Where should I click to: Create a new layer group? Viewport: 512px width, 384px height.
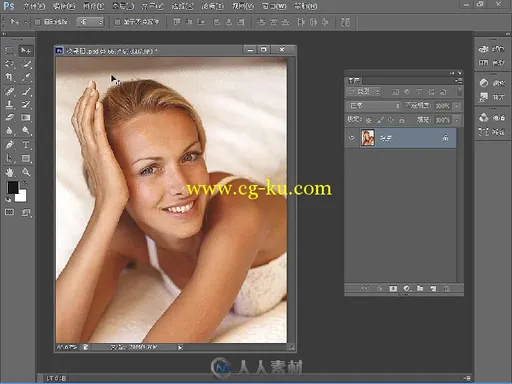pos(420,288)
